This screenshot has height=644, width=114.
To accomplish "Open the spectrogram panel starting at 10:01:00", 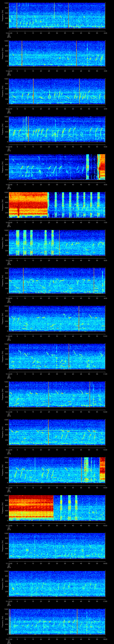I will point(57,16).
